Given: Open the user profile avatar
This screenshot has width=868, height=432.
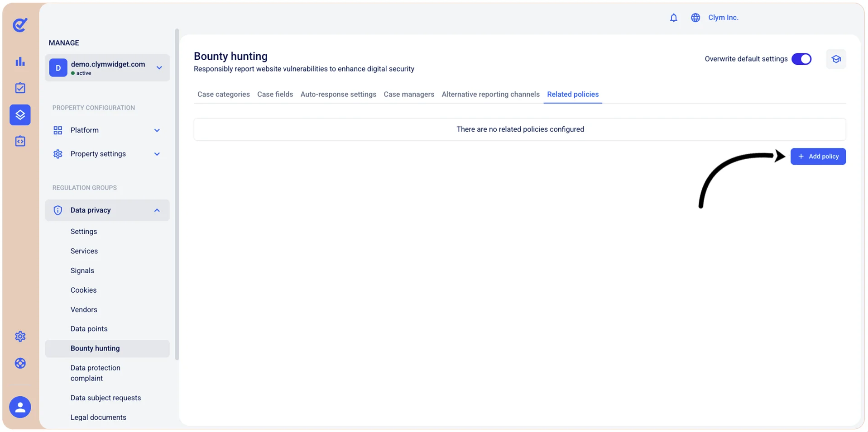Looking at the screenshot, I should coord(20,407).
